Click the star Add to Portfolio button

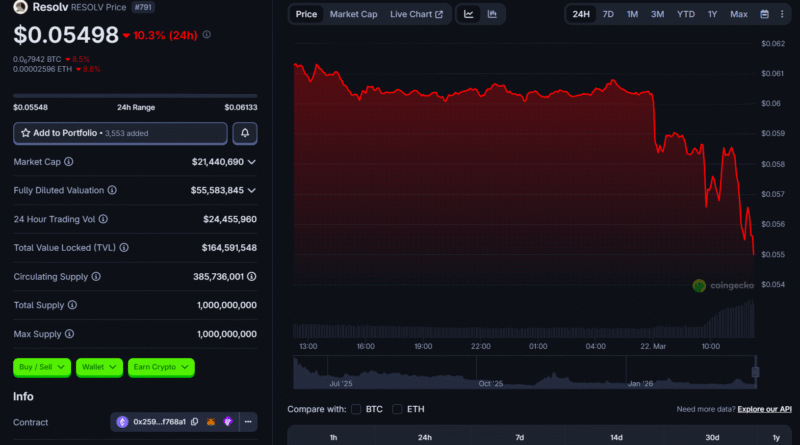pyautogui.click(x=120, y=133)
